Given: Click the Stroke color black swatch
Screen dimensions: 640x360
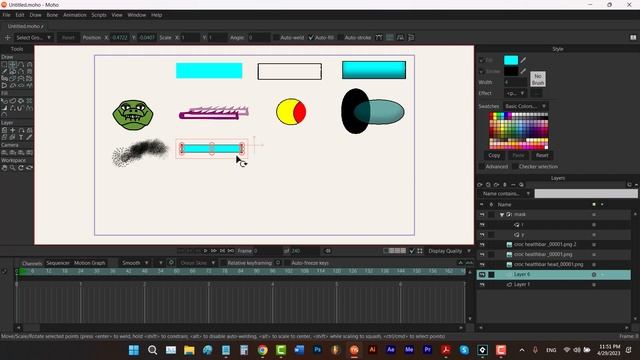Looking at the screenshot, I should coord(511,71).
